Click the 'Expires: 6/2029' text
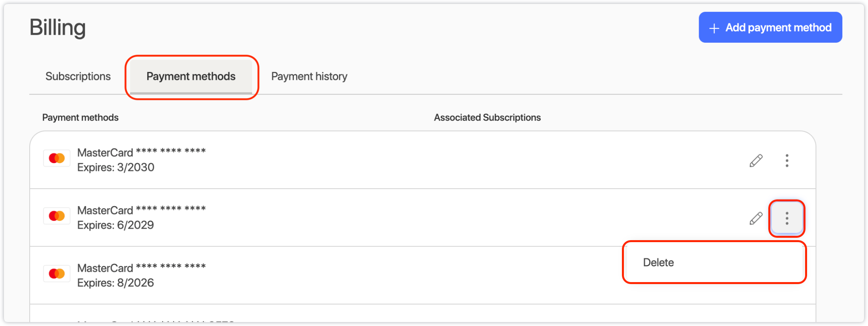Image resolution: width=868 pixels, height=326 pixels. click(x=116, y=225)
